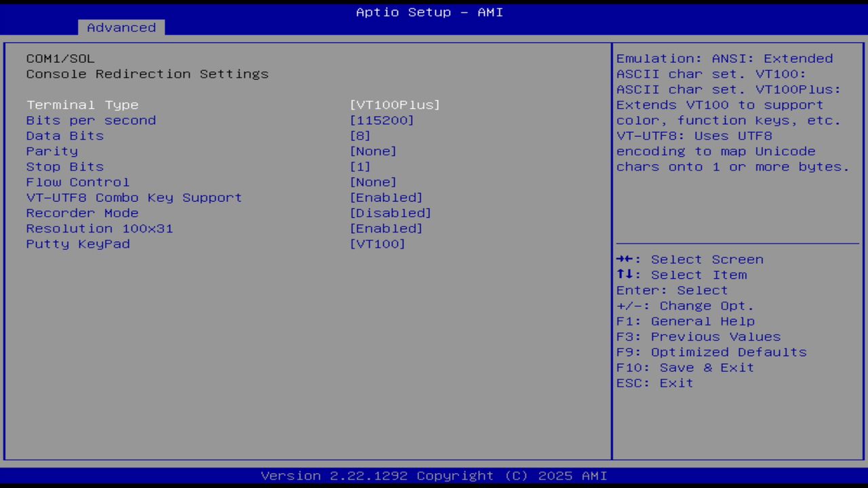Select the Flow Control label

pyautogui.click(x=78, y=182)
